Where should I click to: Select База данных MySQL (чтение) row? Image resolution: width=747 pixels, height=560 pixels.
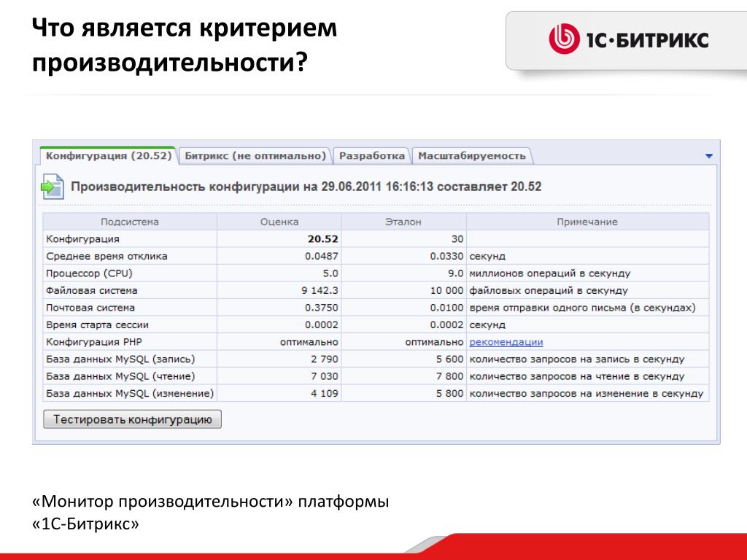[120, 376]
